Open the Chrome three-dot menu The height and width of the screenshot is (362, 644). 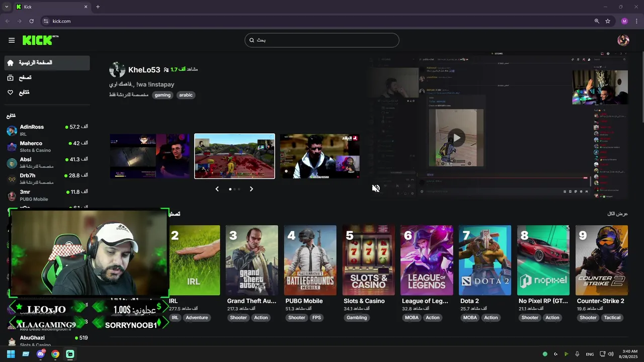coord(636,21)
